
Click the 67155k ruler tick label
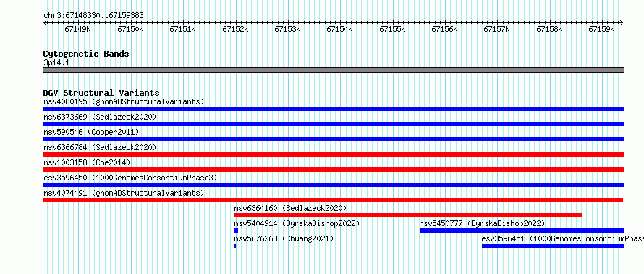[x=392, y=29]
